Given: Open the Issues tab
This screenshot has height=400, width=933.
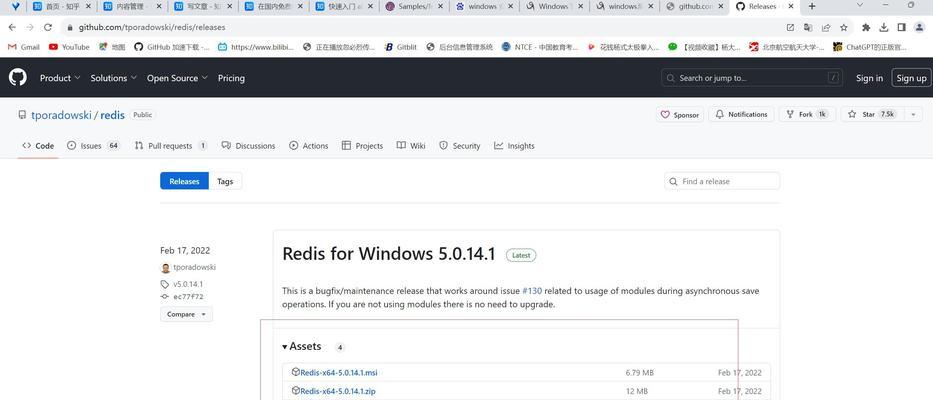Looking at the screenshot, I should coord(93,146).
